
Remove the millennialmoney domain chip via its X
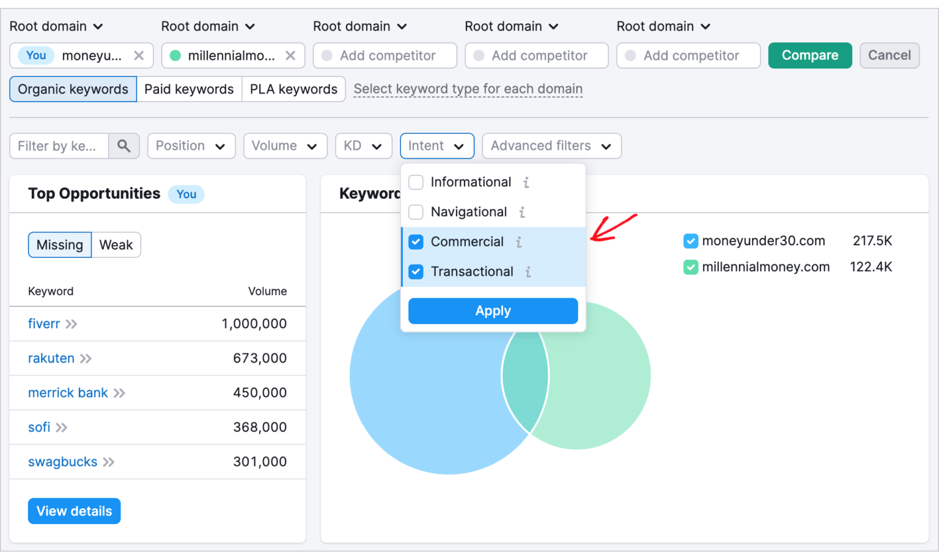click(x=291, y=56)
